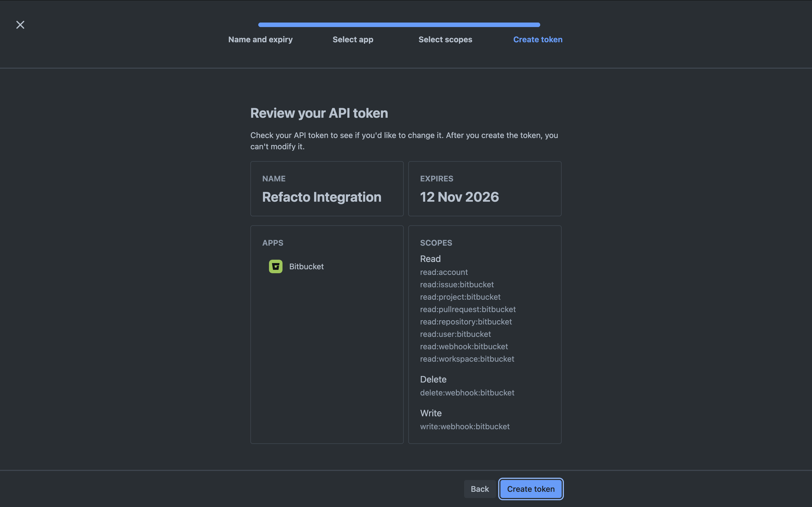Click read:account scope entry
Screen dimensions: 812x507
click(443, 272)
